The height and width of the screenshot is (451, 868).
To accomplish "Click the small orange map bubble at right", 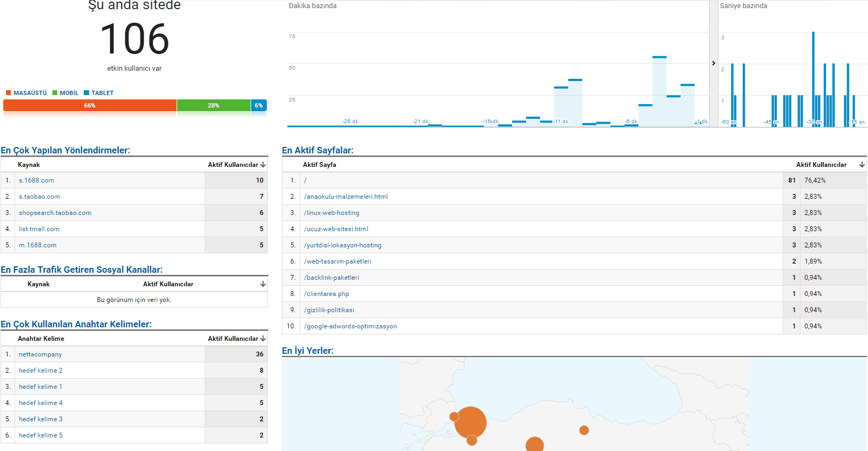I will 584,430.
